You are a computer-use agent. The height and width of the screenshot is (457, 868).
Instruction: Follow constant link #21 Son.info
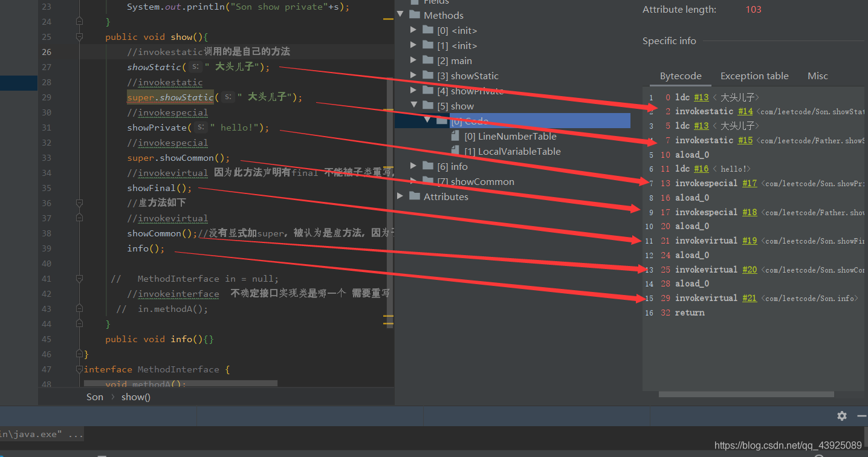pos(749,298)
